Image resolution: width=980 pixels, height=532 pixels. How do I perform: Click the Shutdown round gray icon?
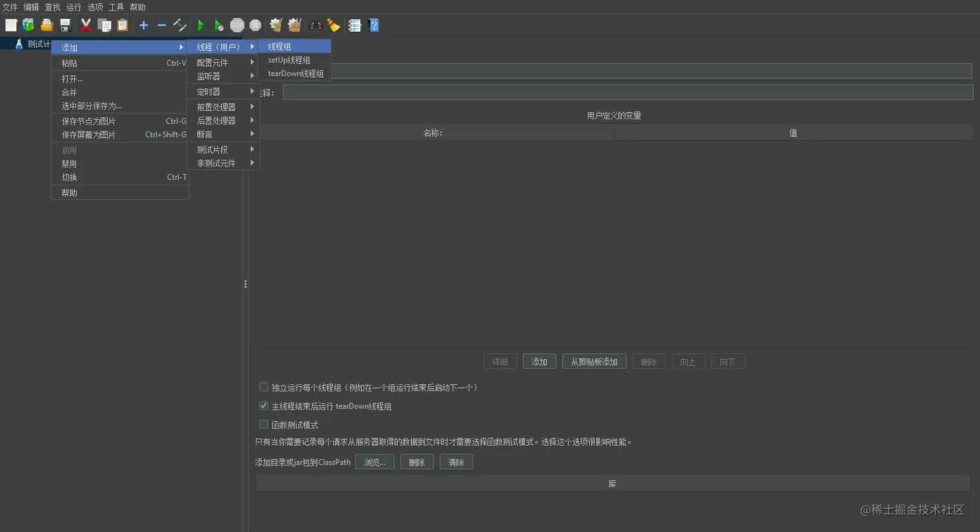coord(255,25)
